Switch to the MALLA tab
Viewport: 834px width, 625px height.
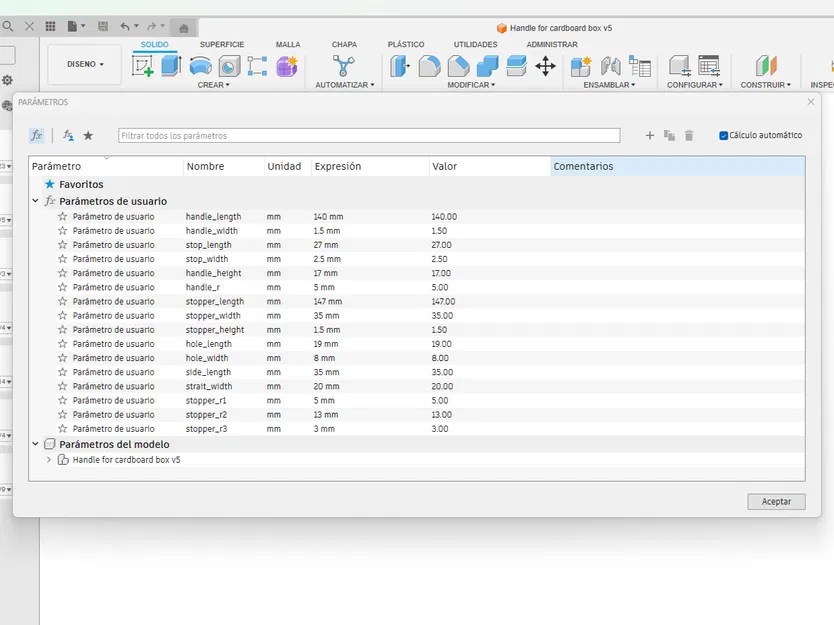pos(288,45)
